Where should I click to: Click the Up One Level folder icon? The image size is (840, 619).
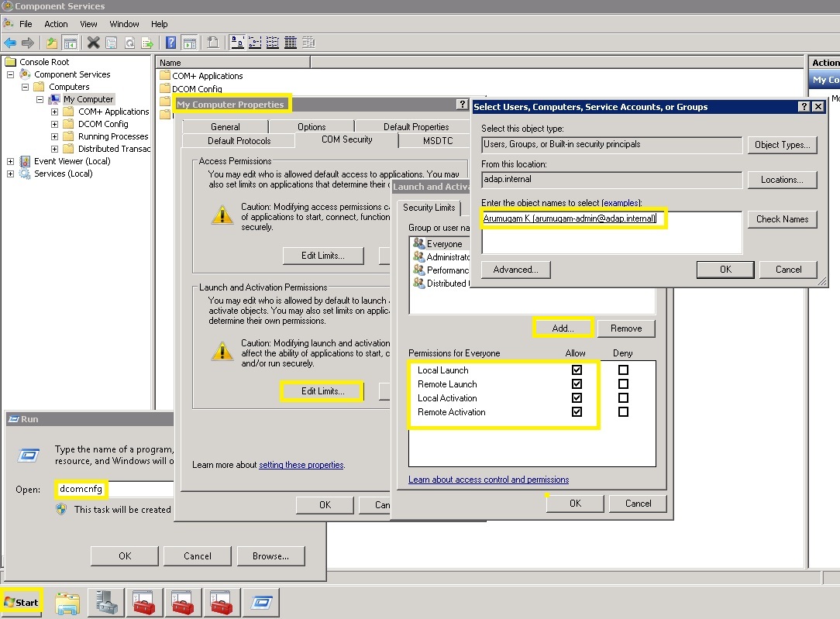click(51, 43)
